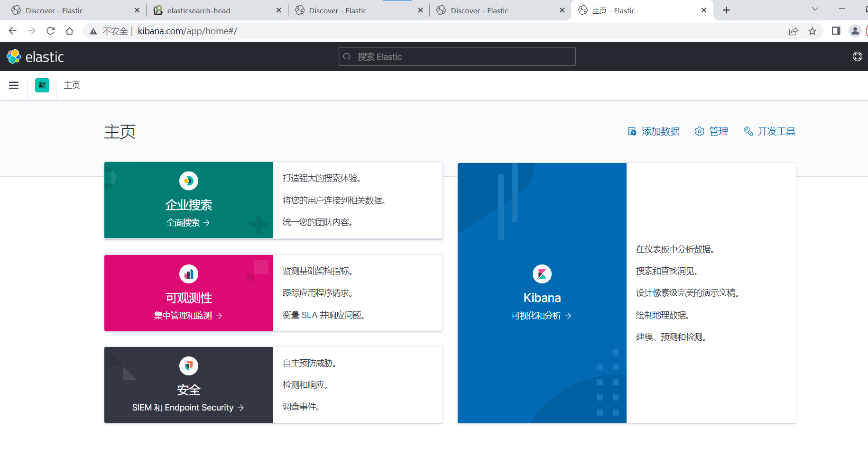Click the Kibana round logo icon
Image resolution: width=868 pixels, height=455 pixels.
pos(542,273)
